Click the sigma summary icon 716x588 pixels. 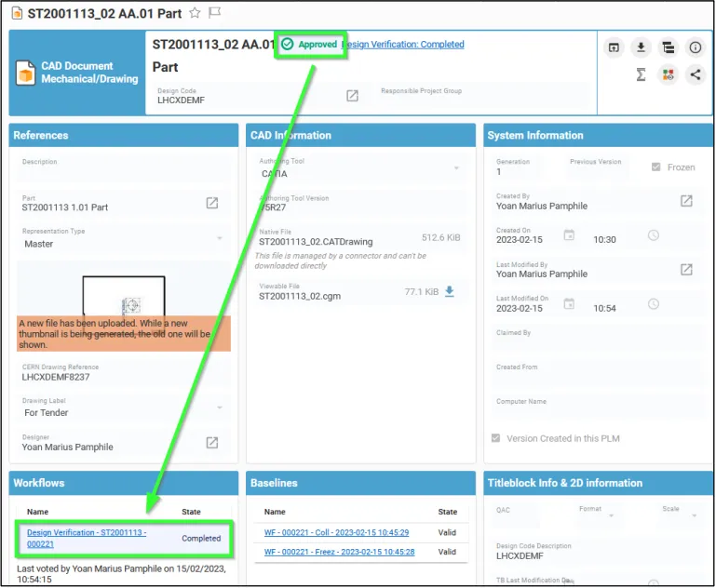coord(642,74)
